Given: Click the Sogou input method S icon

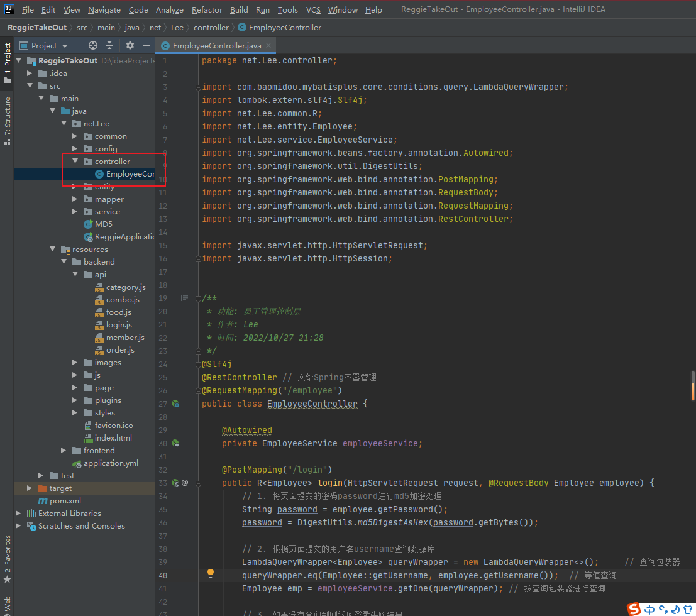Looking at the screenshot, I should pos(634,609).
